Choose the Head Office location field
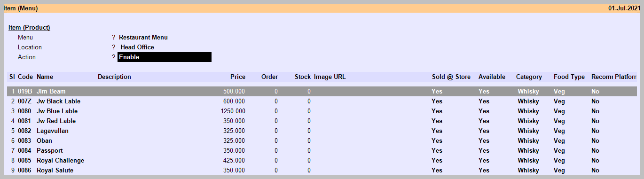Viewport: 644px width, 179px height. tap(137, 47)
